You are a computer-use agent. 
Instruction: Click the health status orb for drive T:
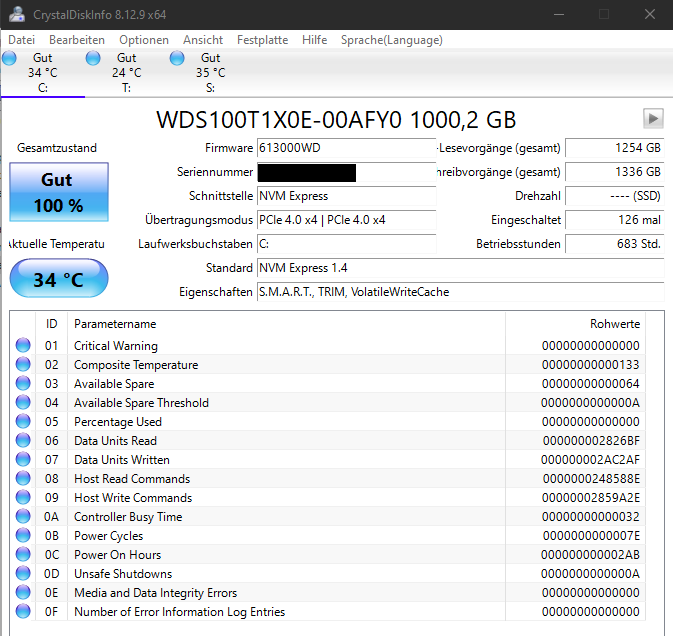coord(93,58)
